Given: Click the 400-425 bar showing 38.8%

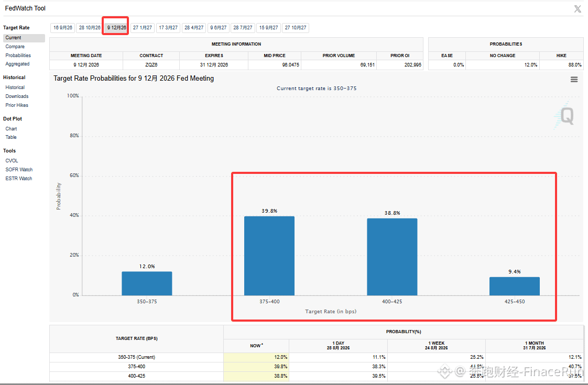Looking at the screenshot, I should 392,257.
